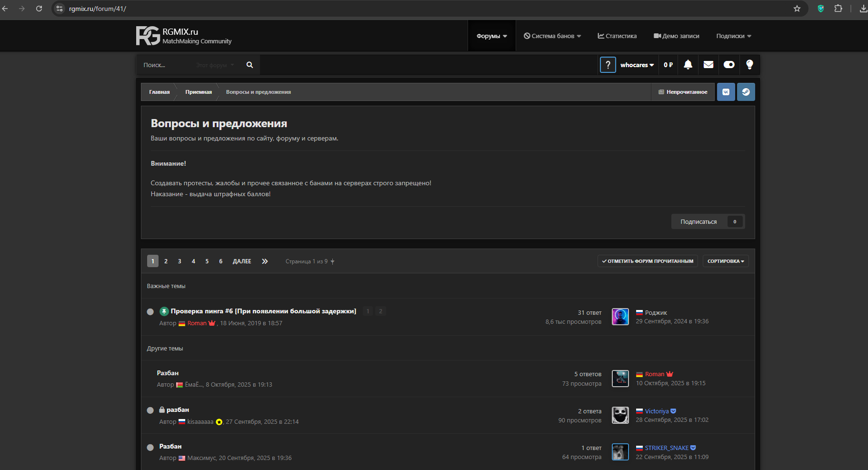Mark the Проверка пинга topic read dot
The image size is (868, 470).
(x=150, y=312)
